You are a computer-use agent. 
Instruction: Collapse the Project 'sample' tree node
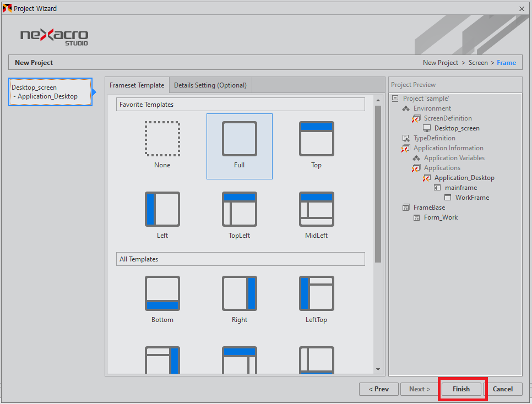point(395,99)
